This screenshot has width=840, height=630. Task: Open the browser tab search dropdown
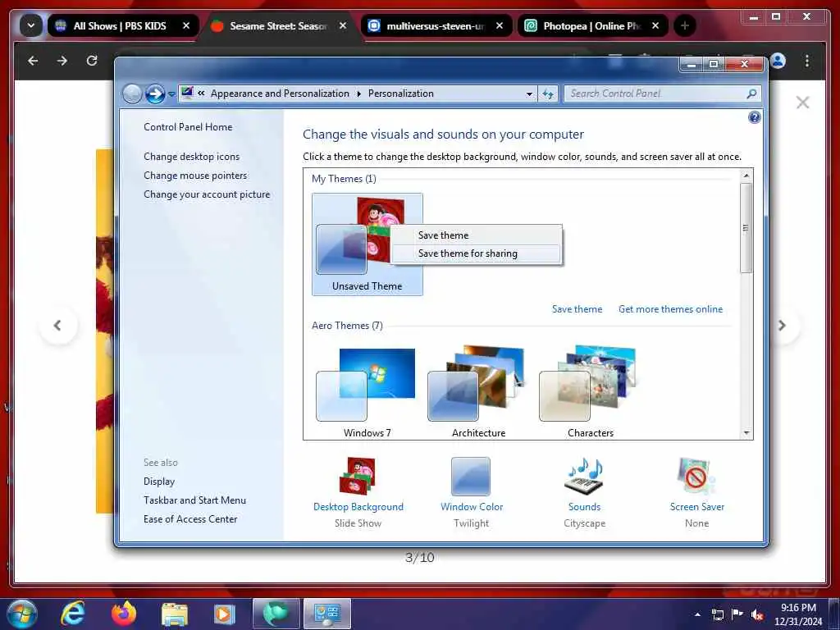pos(31,25)
